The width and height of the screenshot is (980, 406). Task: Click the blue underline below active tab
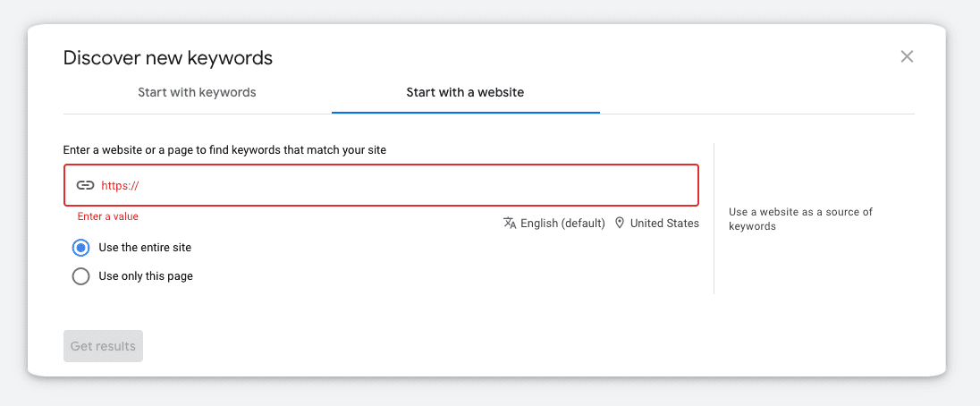pos(466,113)
